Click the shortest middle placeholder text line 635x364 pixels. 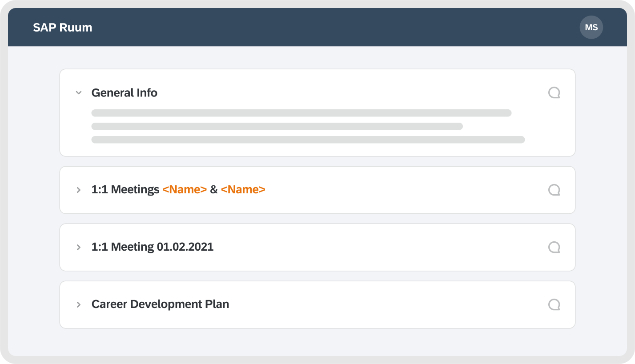[277, 126]
